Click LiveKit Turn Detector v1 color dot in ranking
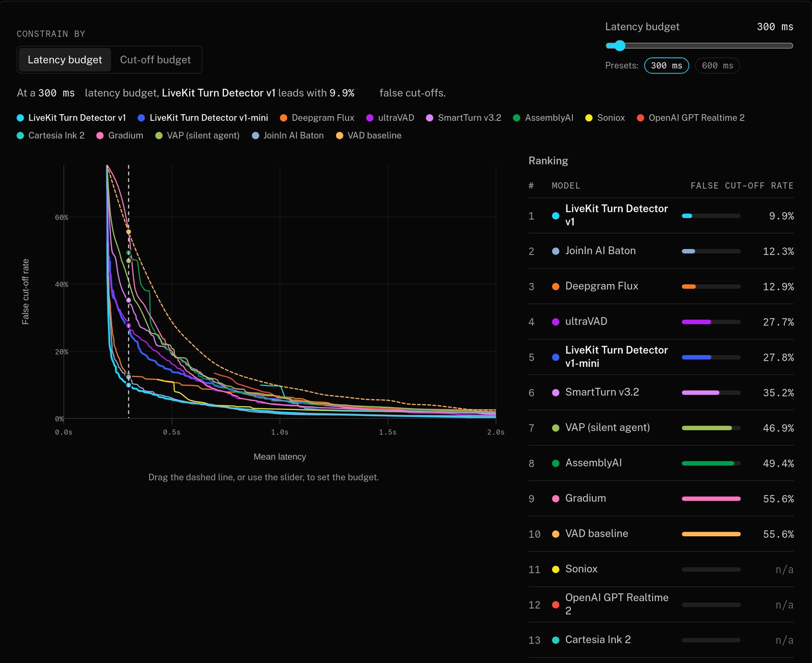 click(556, 216)
